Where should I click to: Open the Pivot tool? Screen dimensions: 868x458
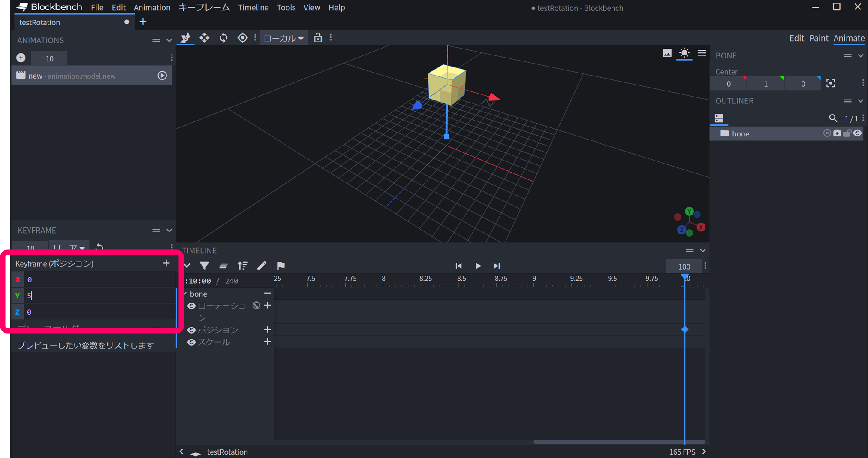(242, 38)
